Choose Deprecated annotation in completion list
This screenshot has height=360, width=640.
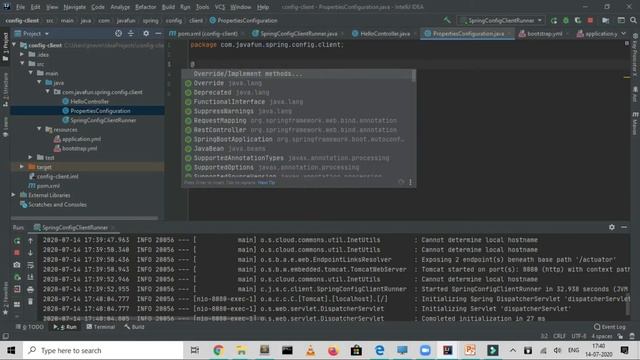297,93
